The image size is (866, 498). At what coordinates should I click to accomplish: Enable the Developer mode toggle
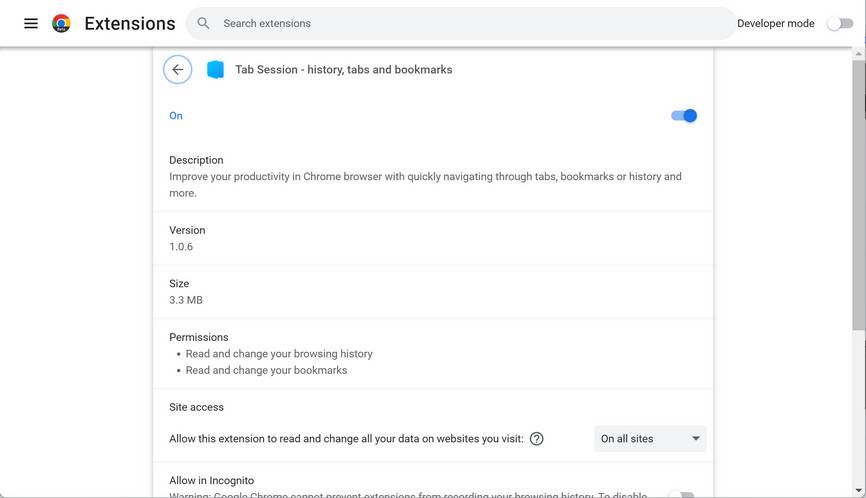pyautogui.click(x=839, y=23)
